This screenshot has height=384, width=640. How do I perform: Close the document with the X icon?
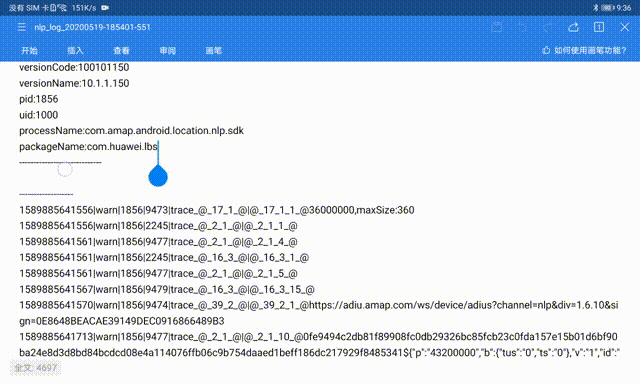[624, 27]
